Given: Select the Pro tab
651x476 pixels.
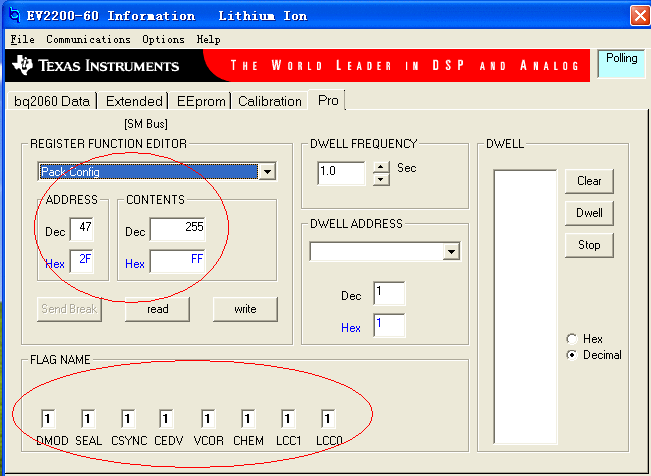Looking at the screenshot, I should (x=328, y=100).
